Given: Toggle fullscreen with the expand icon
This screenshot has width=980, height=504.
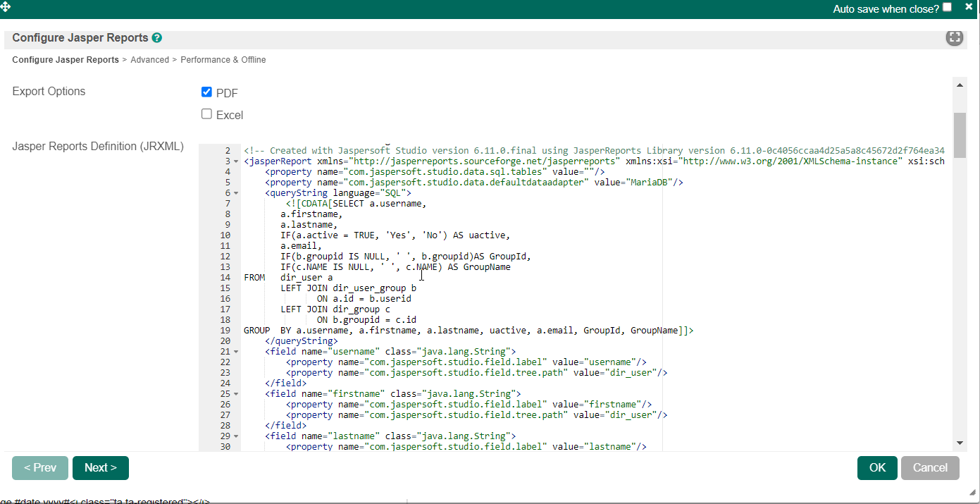Looking at the screenshot, I should coord(954,38).
